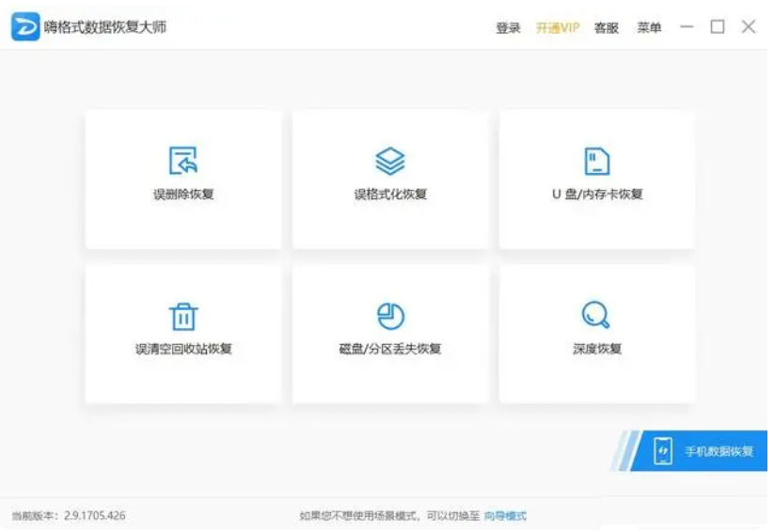Click the deleted file recovery icon (误删除恢复)
Viewport: 774px width, 532px height.
click(183, 161)
